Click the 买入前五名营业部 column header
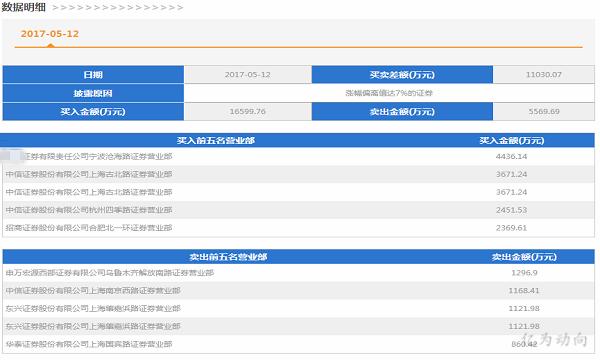The image size is (600, 360). [216, 140]
